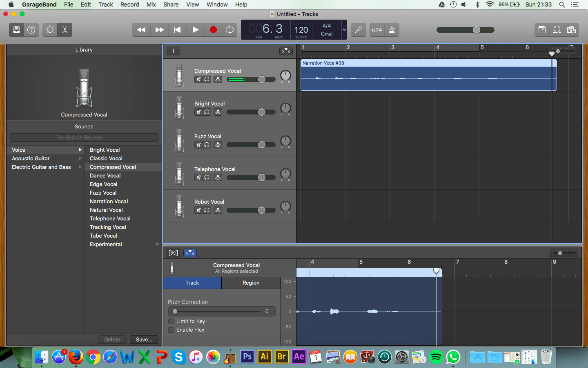Mute the Bright Vocal track

(x=198, y=112)
